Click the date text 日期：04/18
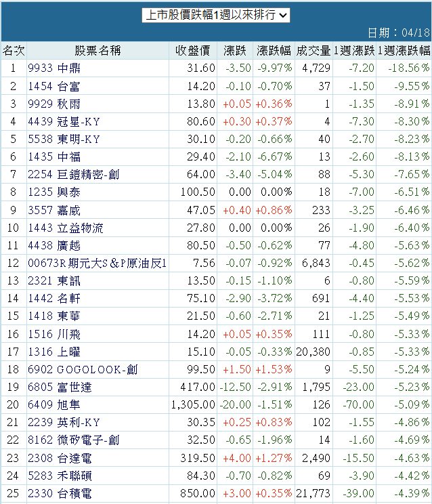The height and width of the screenshot is (504, 432). [399, 33]
